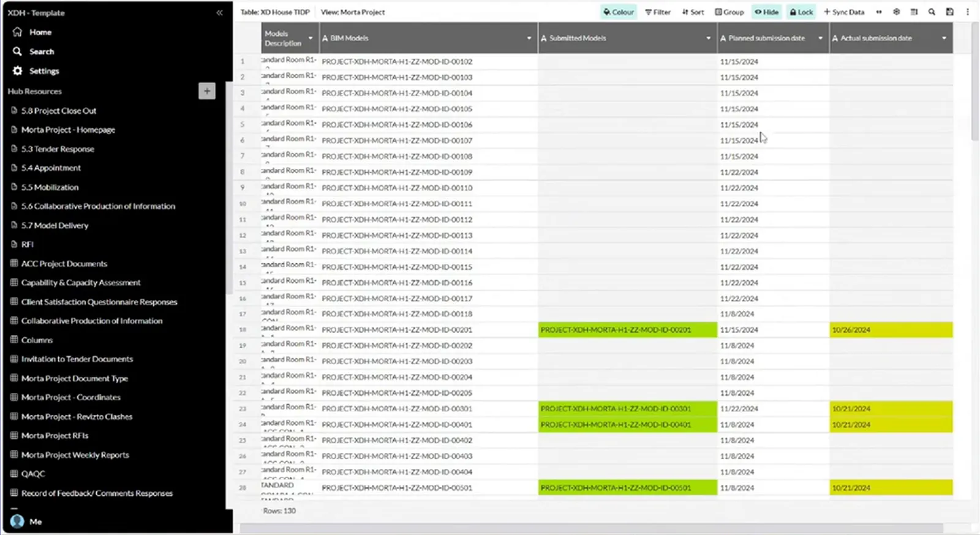This screenshot has height=535, width=980.
Task: Click the View: Morta Project label
Action: pyautogui.click(x=353, y=12)
